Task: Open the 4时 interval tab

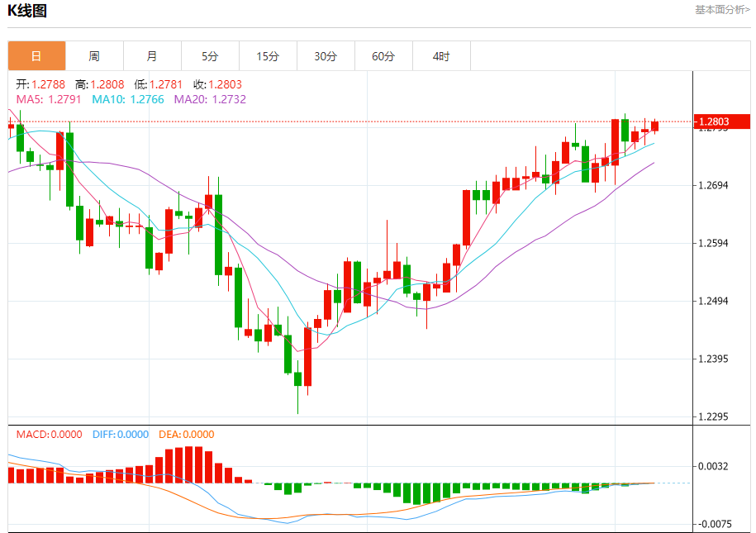Action: pos(442,56)
